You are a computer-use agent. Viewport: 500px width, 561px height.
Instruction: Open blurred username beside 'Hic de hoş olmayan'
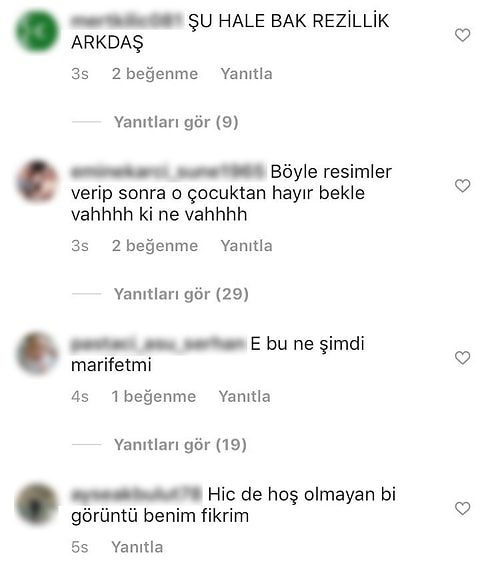coord(137,494)
